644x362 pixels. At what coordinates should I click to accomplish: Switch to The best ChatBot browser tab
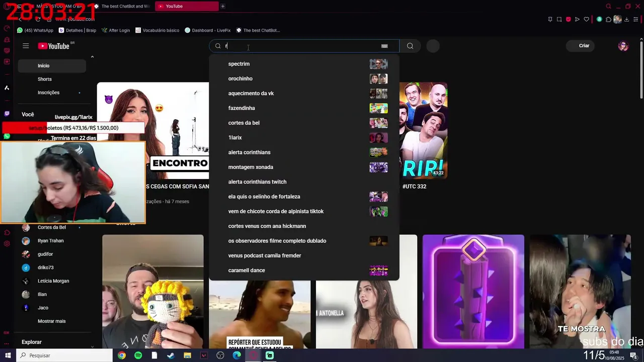point(122,6)
